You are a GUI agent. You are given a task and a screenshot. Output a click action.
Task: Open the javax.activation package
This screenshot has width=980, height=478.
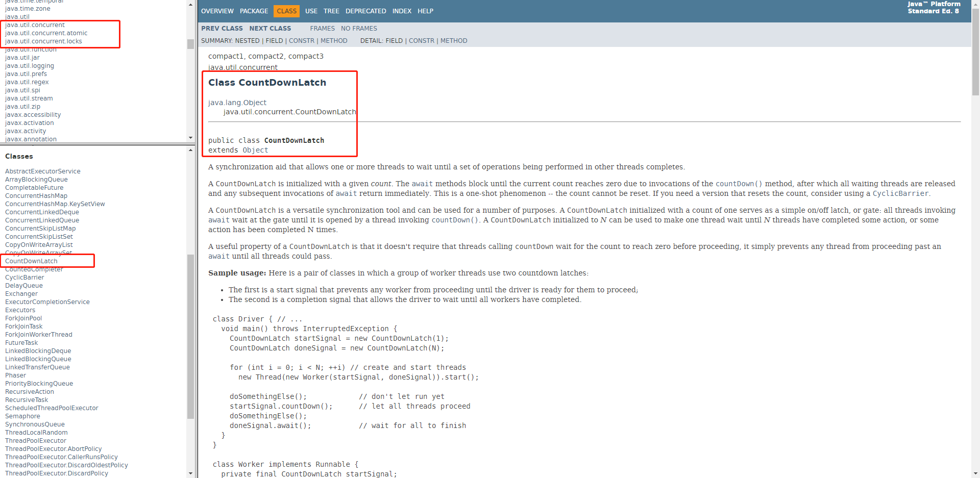[x=30, y=123]
